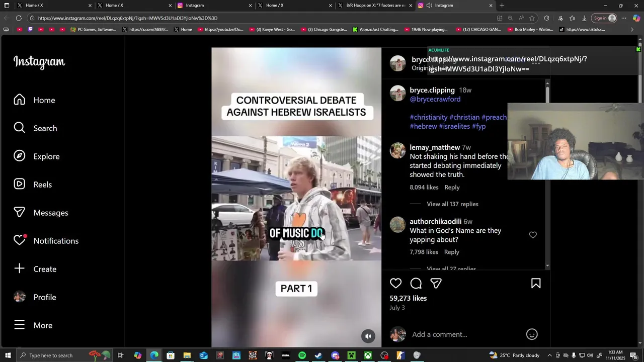This screenshot has width=644, height=362.
Task: Open Profile from Instagram sidebar
Action: point(35,297)
